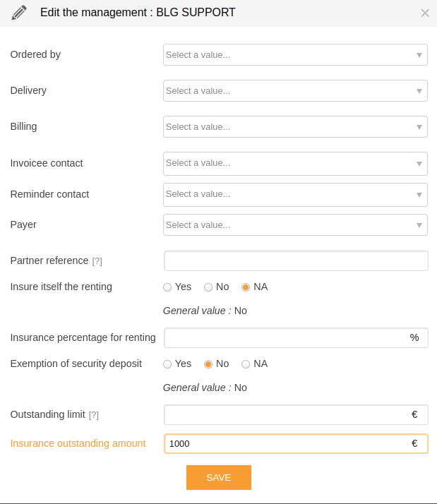This screenshot has width=437, height=504.
Task: Expand the Delivery dropdown
Action: (295, 90)
